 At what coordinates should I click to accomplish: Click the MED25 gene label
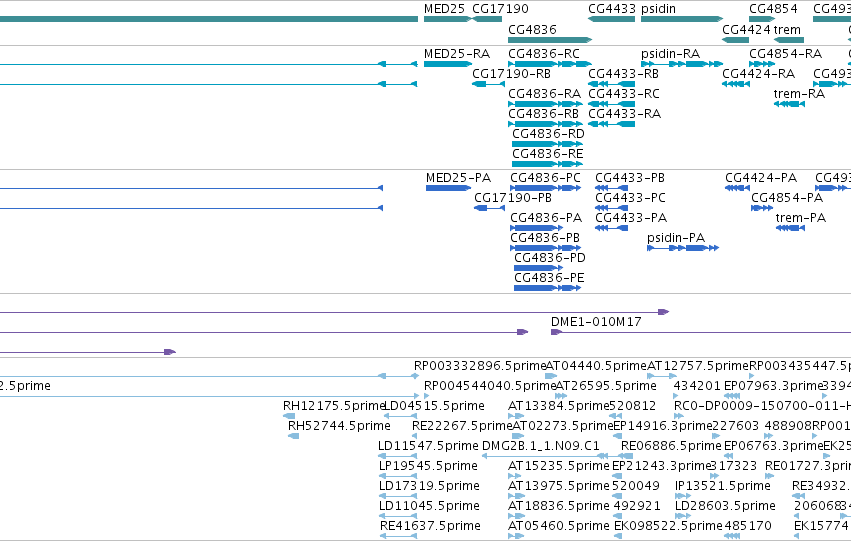(x=444, y=9)
